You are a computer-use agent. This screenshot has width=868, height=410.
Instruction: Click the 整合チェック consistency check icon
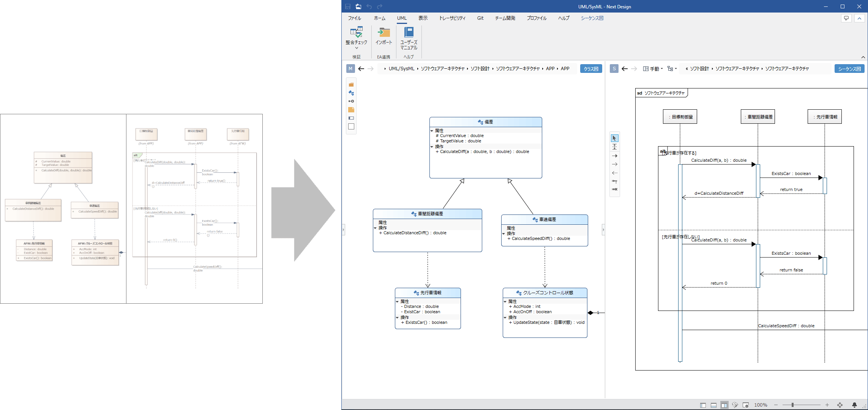tap(356, 32)
